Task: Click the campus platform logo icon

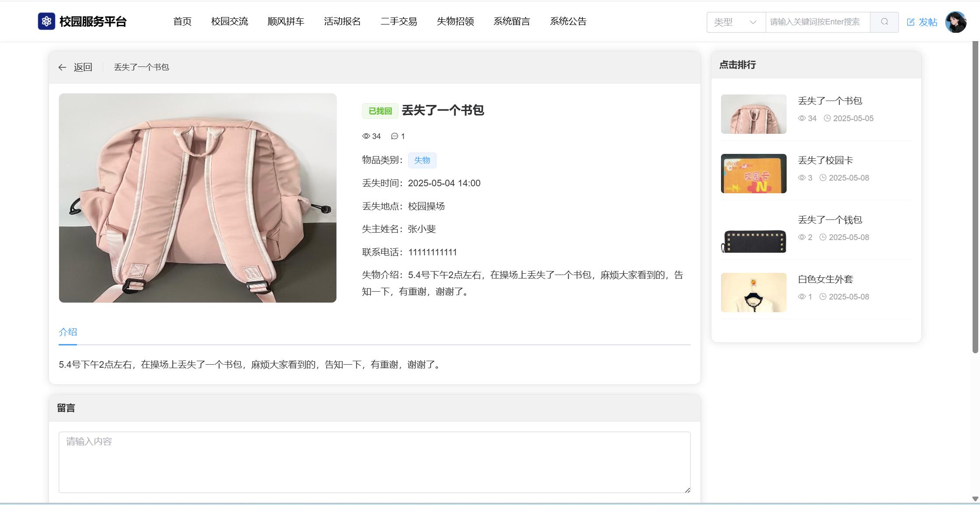Action: coord(46,21)
